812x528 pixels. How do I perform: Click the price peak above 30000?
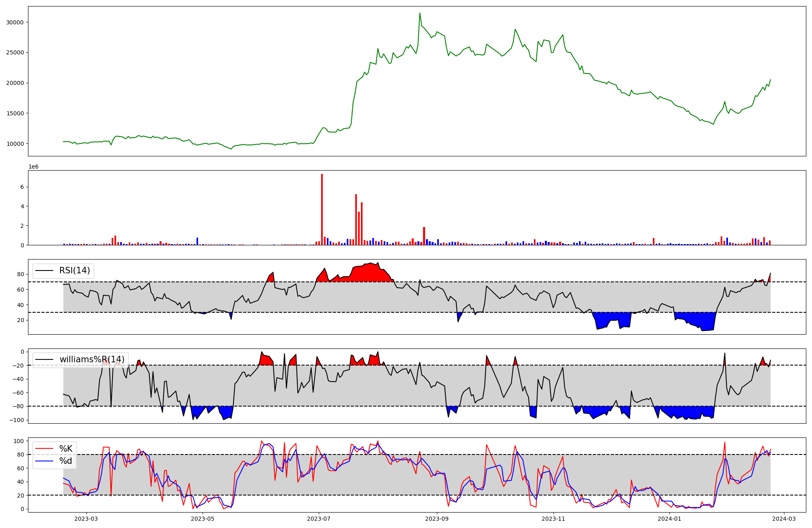(420, 13)
